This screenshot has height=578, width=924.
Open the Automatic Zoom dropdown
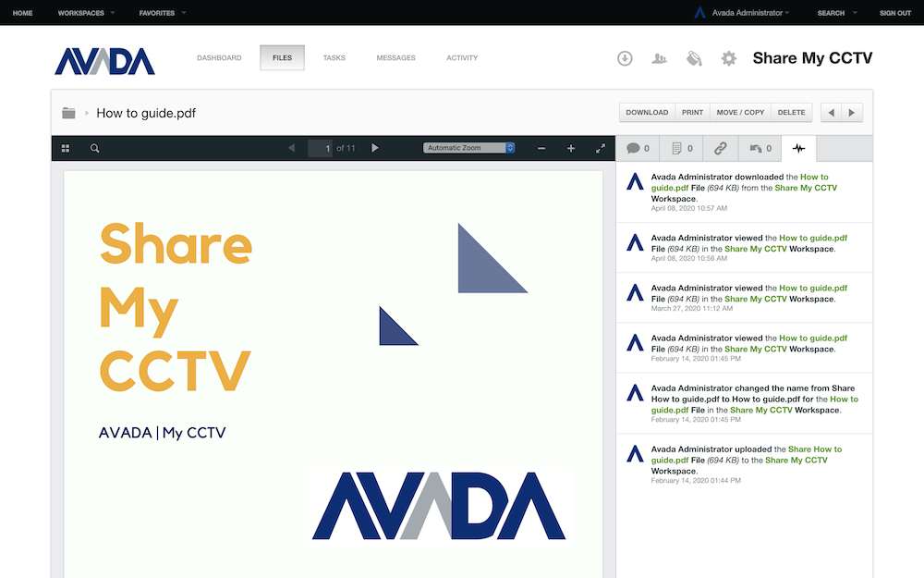point(468,148)
